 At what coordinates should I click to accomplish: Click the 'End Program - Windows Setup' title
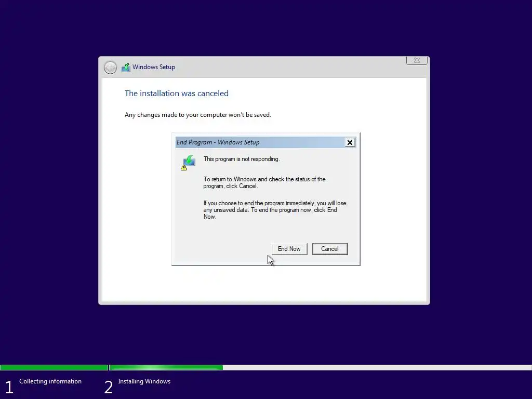tap(218, 142)
